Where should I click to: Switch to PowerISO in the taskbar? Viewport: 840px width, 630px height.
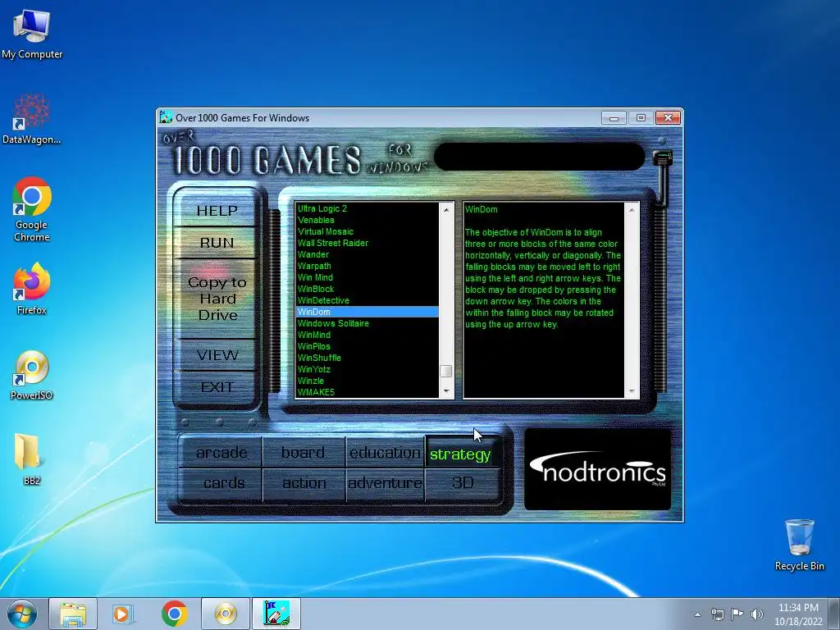[x=226, y=614]
